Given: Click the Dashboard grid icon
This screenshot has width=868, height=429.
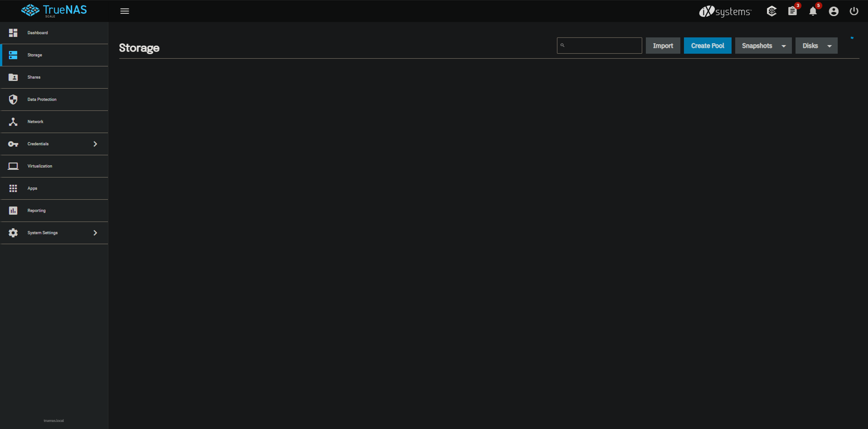Looking at the screenshot, I should [x=13, y=33].
